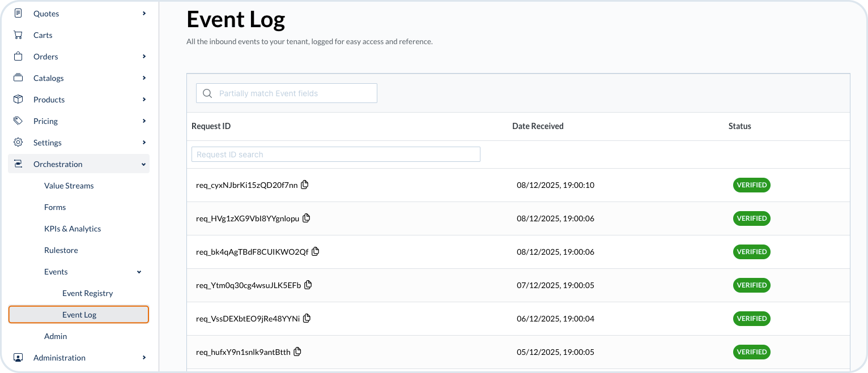Open KPIs & Analytics page

coord(73,229)
